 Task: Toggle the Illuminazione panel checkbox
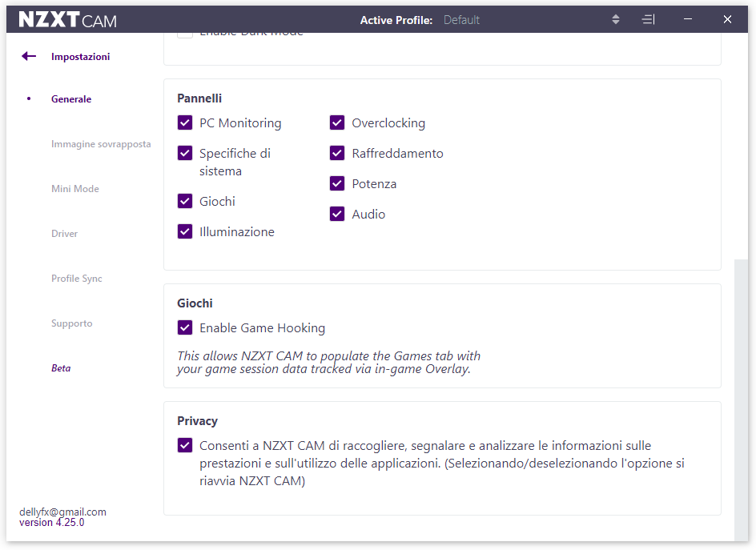pos(185,232)
